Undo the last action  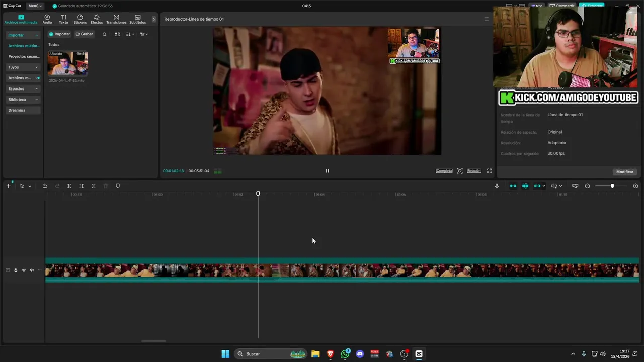pyautogui.click(x=45, y=186)
